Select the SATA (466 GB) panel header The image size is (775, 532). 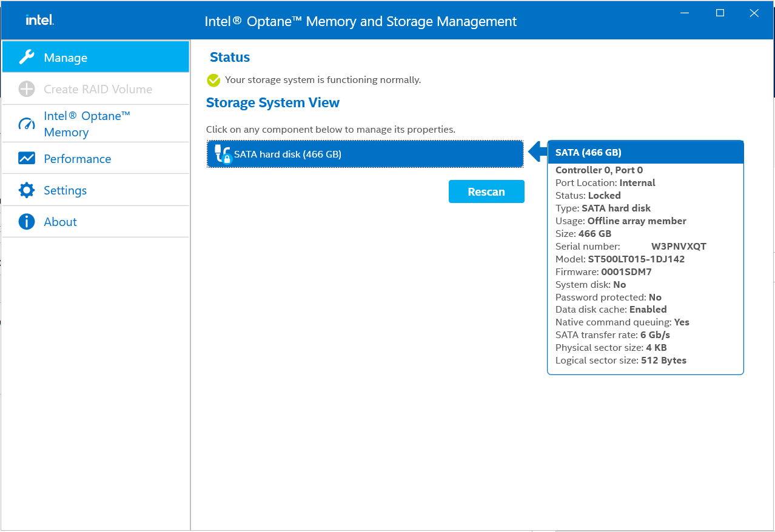tap(645, 151)
